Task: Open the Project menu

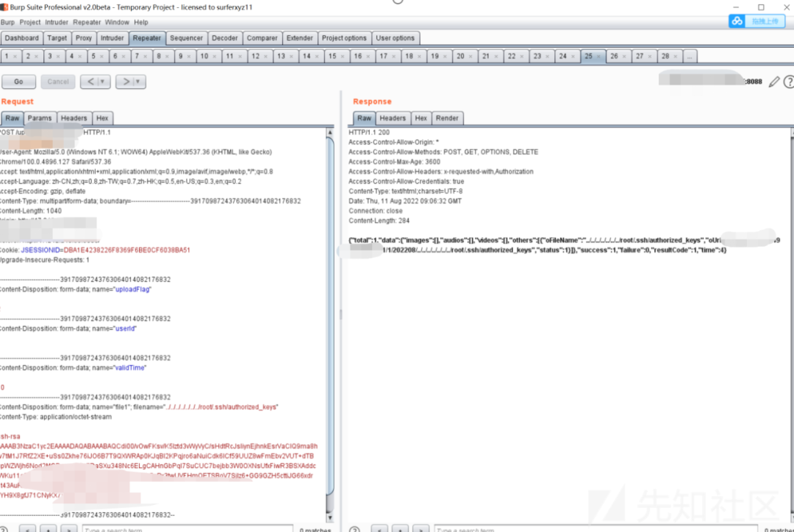Action: pyautogui.click(x=30, y=22)
